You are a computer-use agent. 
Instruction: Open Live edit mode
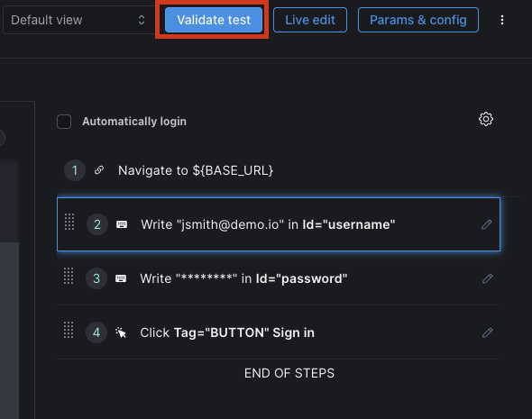click(310, 20)
